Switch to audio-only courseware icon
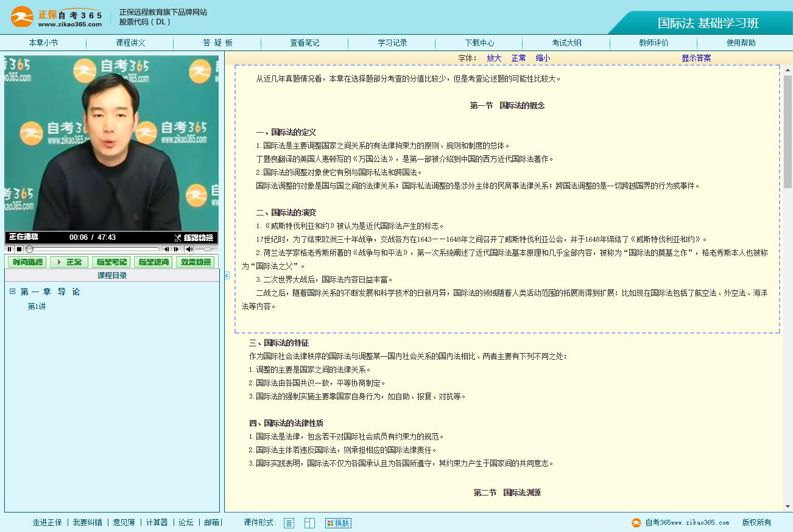 289,523
